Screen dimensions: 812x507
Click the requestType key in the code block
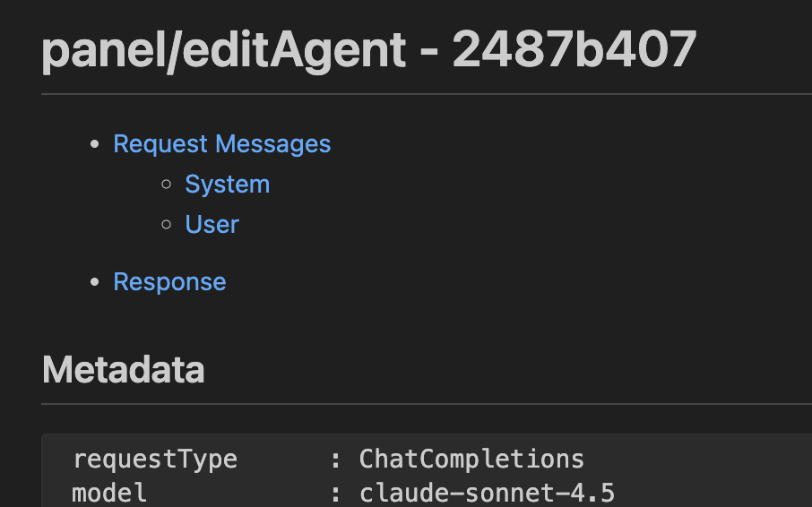tap(155, 460)
